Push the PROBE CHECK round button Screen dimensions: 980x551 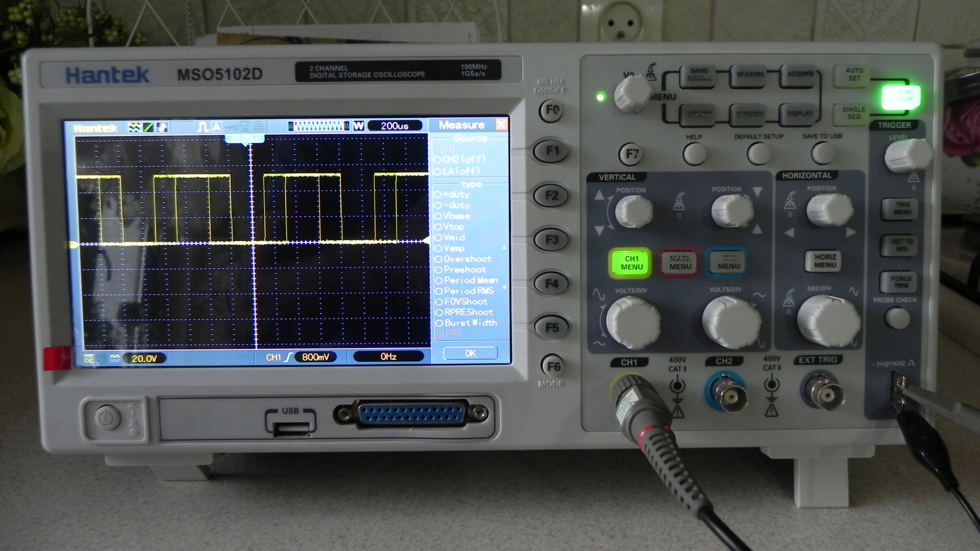pos(897,318)
